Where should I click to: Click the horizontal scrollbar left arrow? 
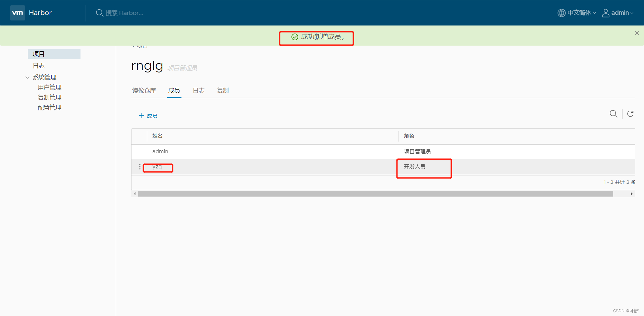pos(135,194)
